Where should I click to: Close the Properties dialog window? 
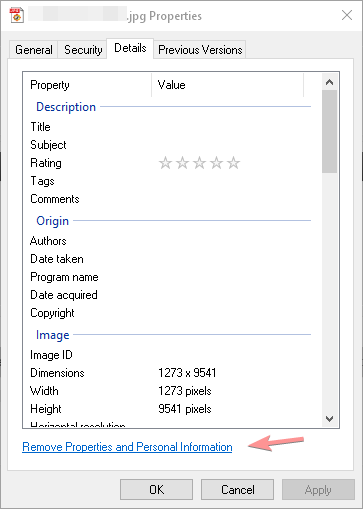347,15
